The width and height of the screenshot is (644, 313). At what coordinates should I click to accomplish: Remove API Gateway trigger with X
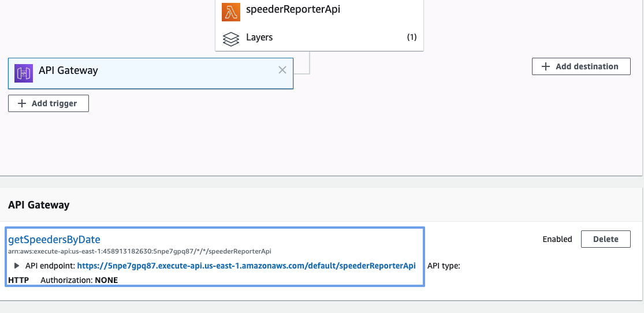click(282, 70)
